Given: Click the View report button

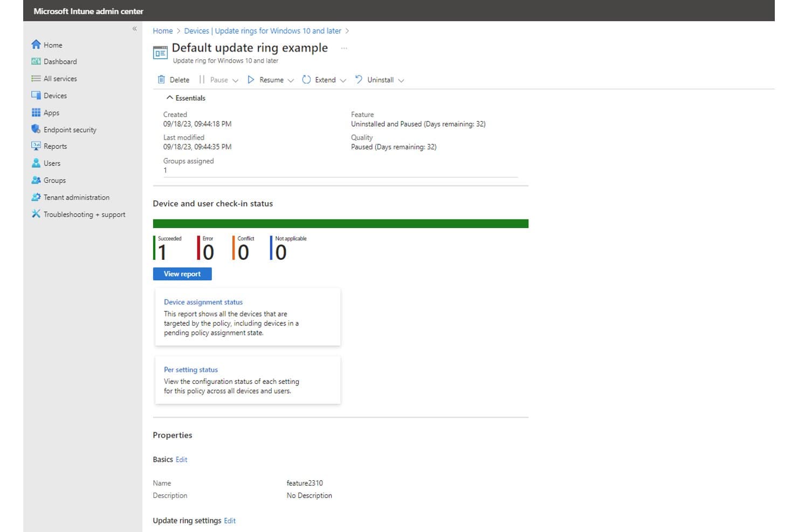Looking at the screenshot, I should pyautogui.click(x=182, y=274).
